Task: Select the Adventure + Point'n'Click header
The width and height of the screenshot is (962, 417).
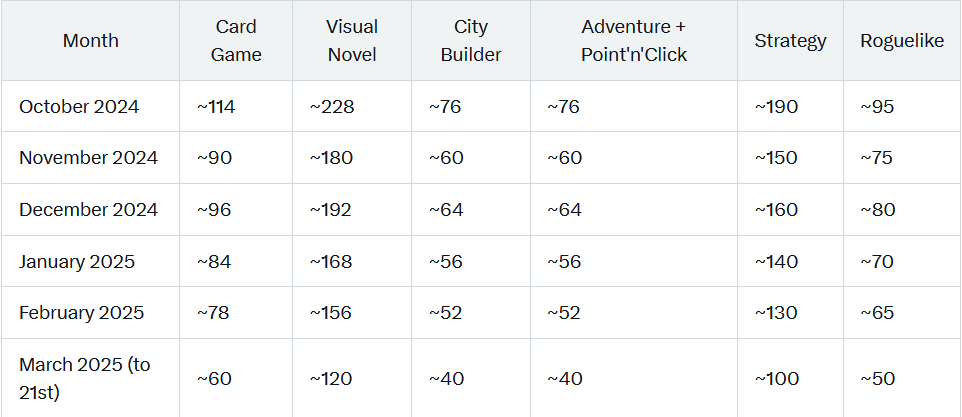Action: [634, 41]
